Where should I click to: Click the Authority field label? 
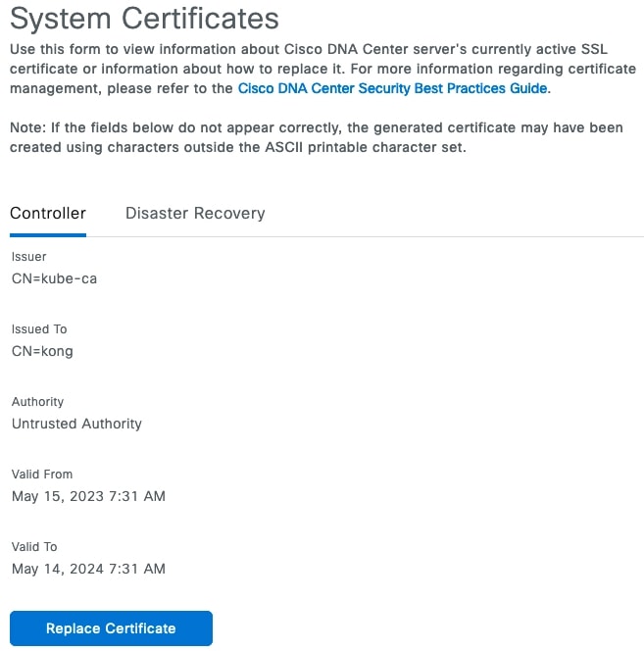pos(38,402)
